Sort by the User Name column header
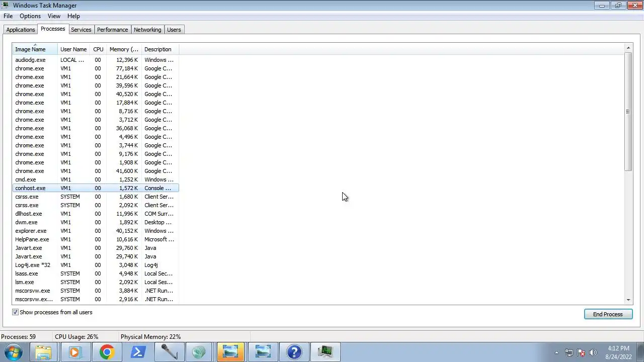 tap(73, 49)
